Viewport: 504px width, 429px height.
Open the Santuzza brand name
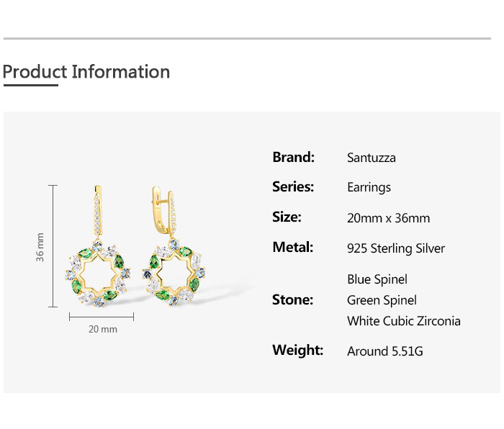371,158
